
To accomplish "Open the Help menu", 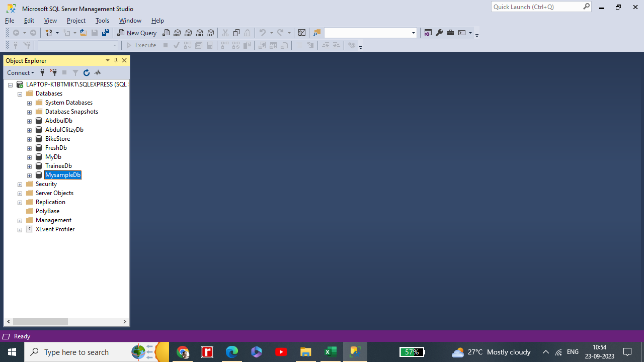I will (x=157, y=21).
